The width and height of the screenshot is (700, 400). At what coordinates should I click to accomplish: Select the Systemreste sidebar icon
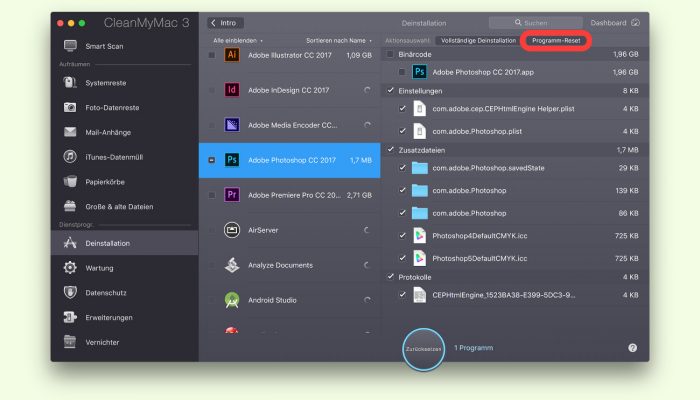tap(70, 83)
